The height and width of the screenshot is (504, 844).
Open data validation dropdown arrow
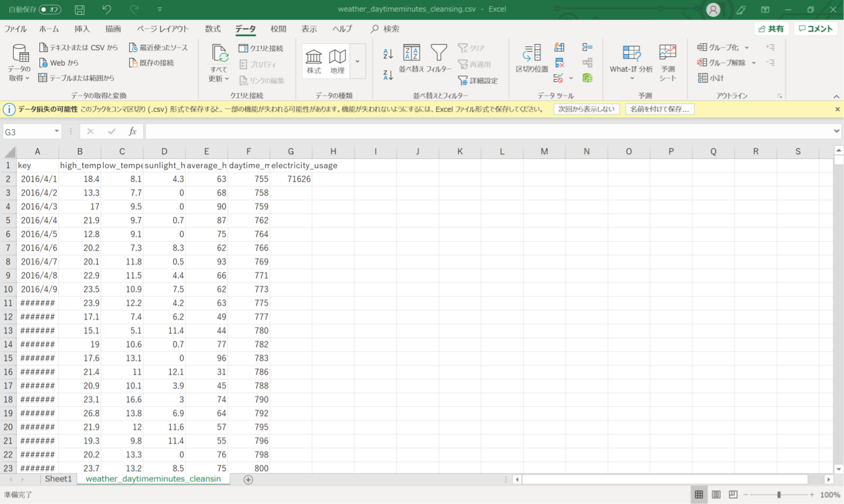(x=571, y=78)
